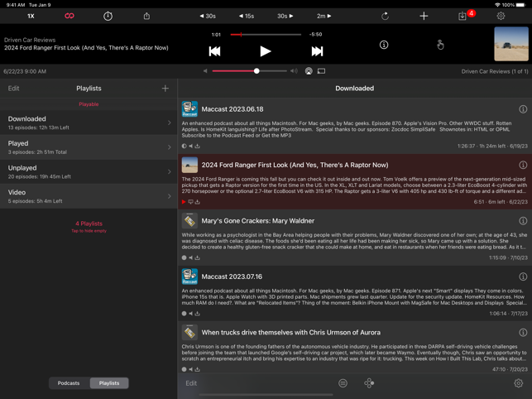This screenshot has width=532, height=399.
Task: Toggle played status of When trucks drive themselves
Action: (184, 369)
